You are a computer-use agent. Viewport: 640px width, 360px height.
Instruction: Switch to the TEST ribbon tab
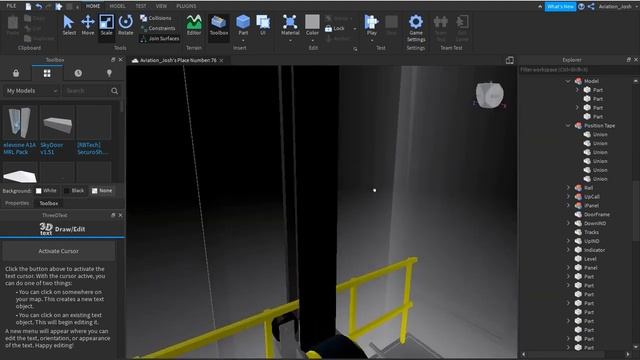[141, 6]
